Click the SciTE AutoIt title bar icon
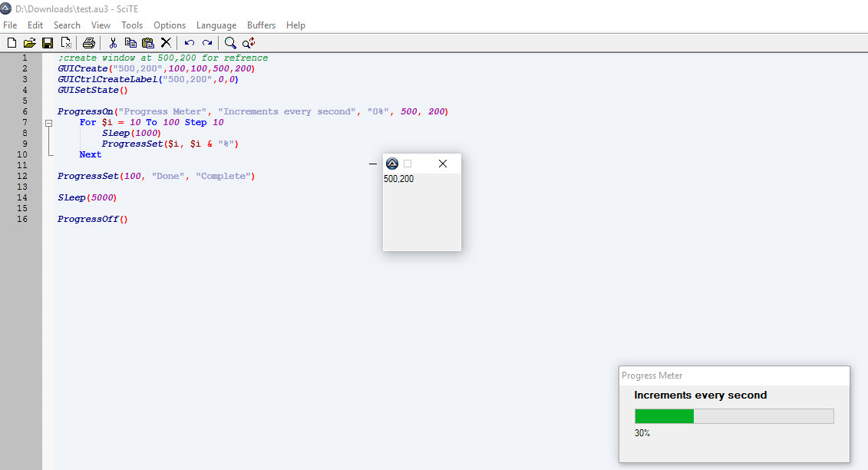Image resolution: width=868 pixels, height=470 pixels. [5, 8]
